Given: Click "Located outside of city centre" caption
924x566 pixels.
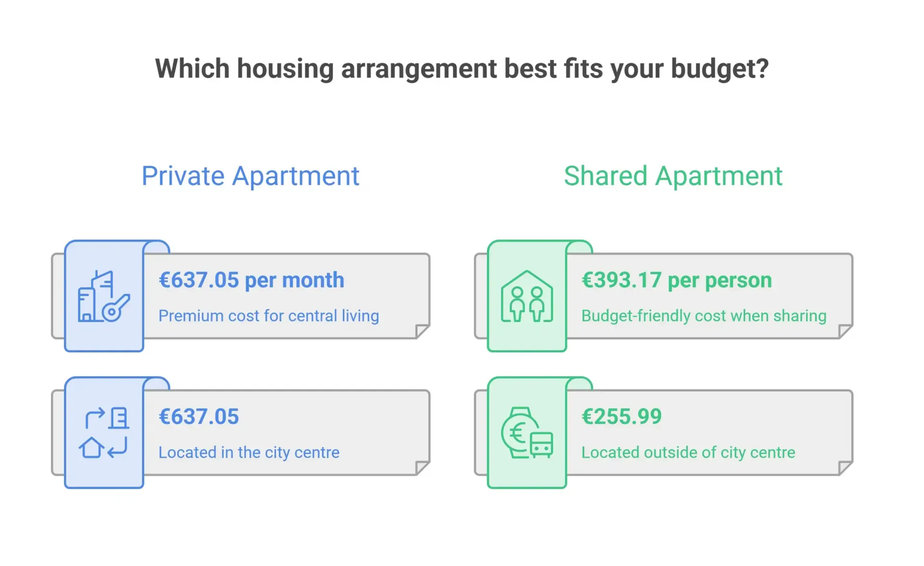Looking at the screenshot, I should 688,452.
